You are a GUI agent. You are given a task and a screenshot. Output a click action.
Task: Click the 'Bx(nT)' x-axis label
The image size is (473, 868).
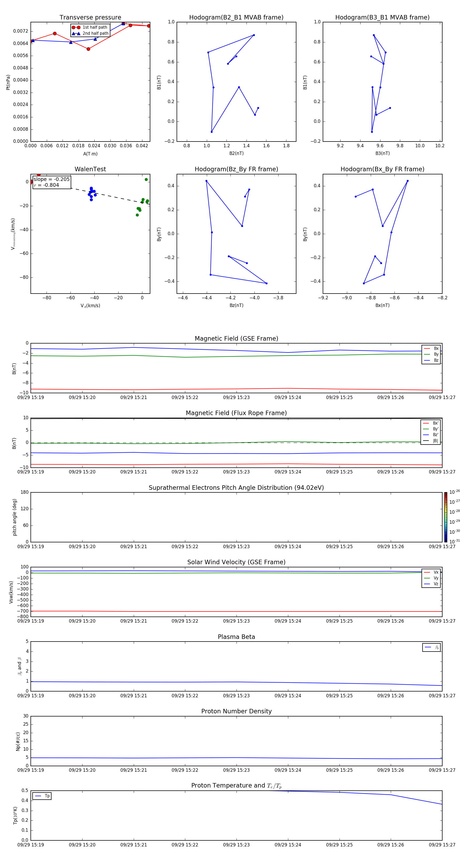382,305
